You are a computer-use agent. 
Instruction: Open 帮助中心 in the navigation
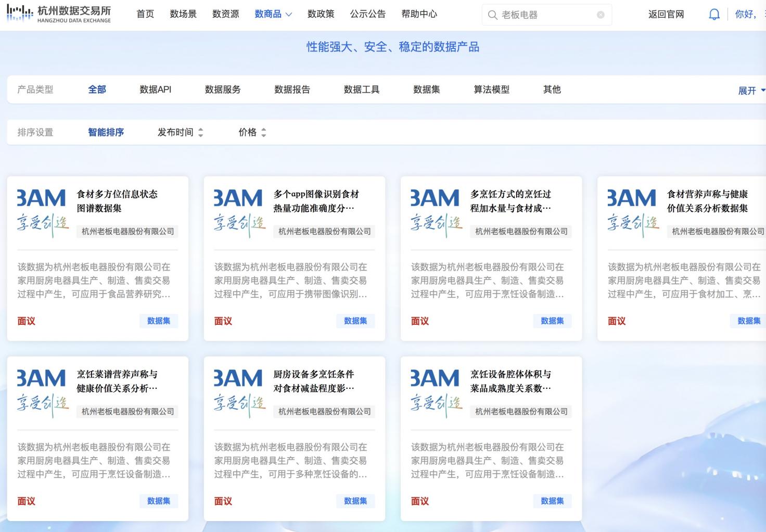click(x=419, y=14)
